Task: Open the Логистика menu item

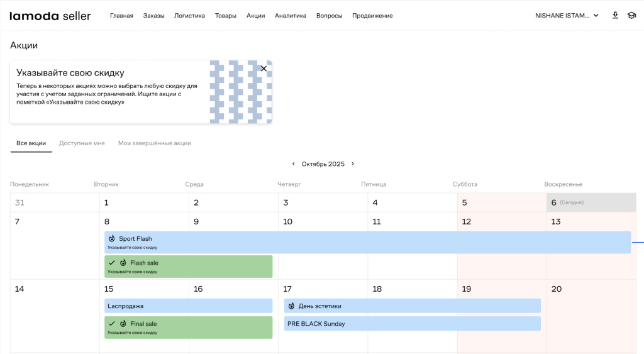Action: (189, 16)
